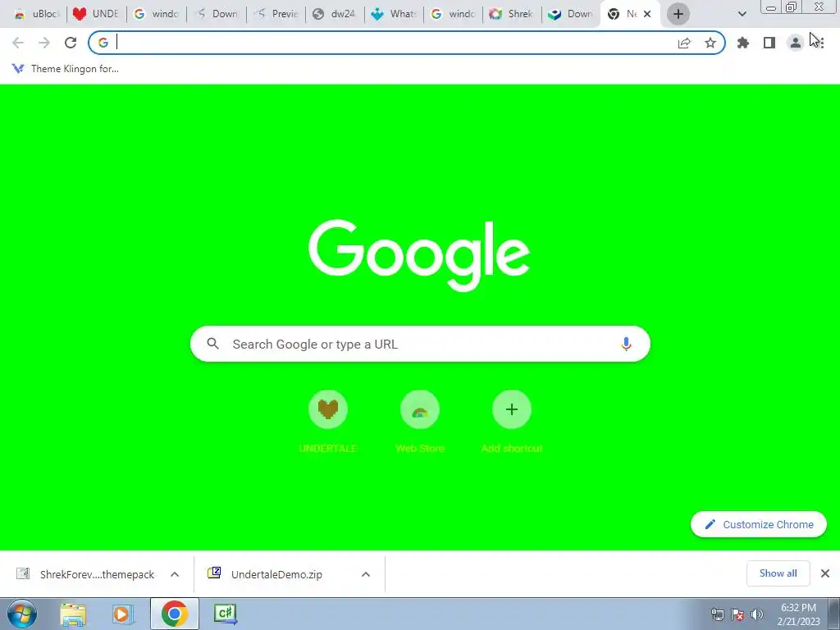The width and height of the screenshot is (840, 630).
Task: Bookmark this tab with the star icon
Action: (x=710, y=43)
